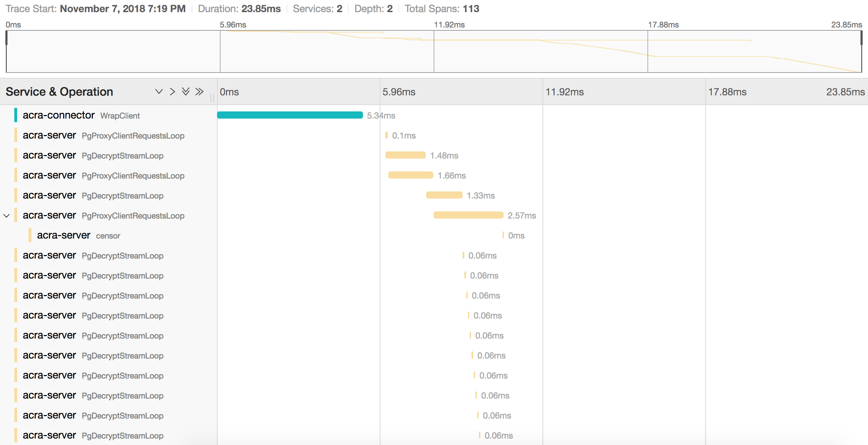868x445 pixels.
Task: Click the 2.57ms span bar
Action: click(x=468, y=215)
